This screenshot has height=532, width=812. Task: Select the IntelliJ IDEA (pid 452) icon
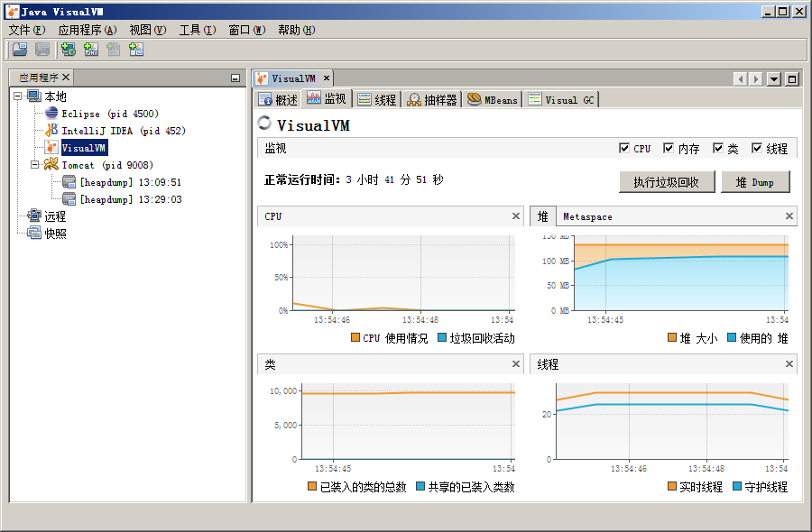[51, 131]
